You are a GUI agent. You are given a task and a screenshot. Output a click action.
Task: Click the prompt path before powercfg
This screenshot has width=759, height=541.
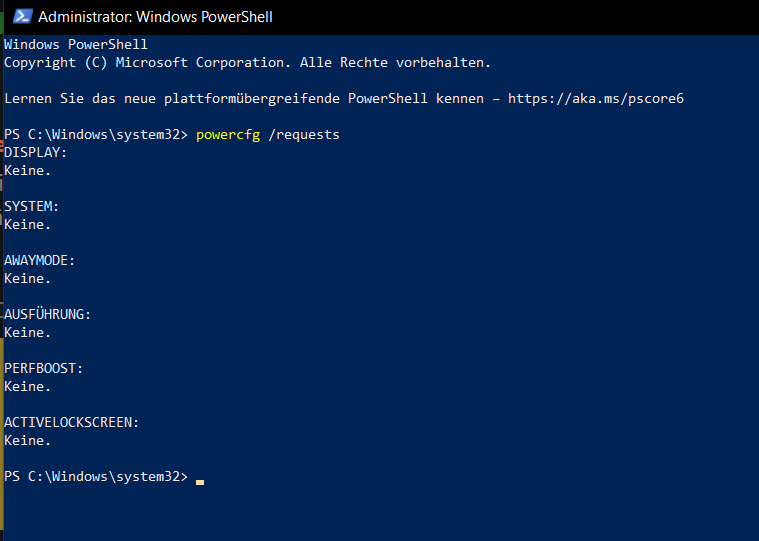(x=96, y=135)
